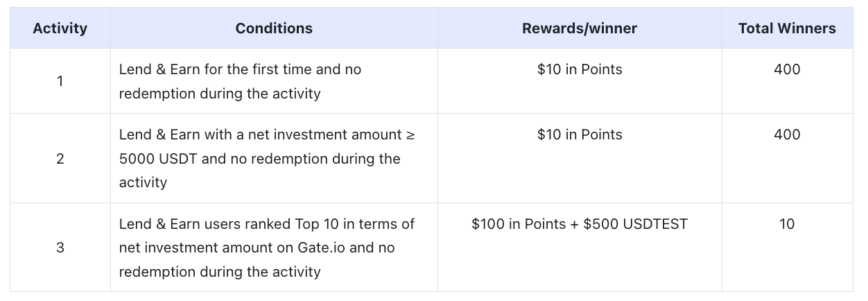
Task: Click the Rewards/winner column header
Action: tap(580, 28)
